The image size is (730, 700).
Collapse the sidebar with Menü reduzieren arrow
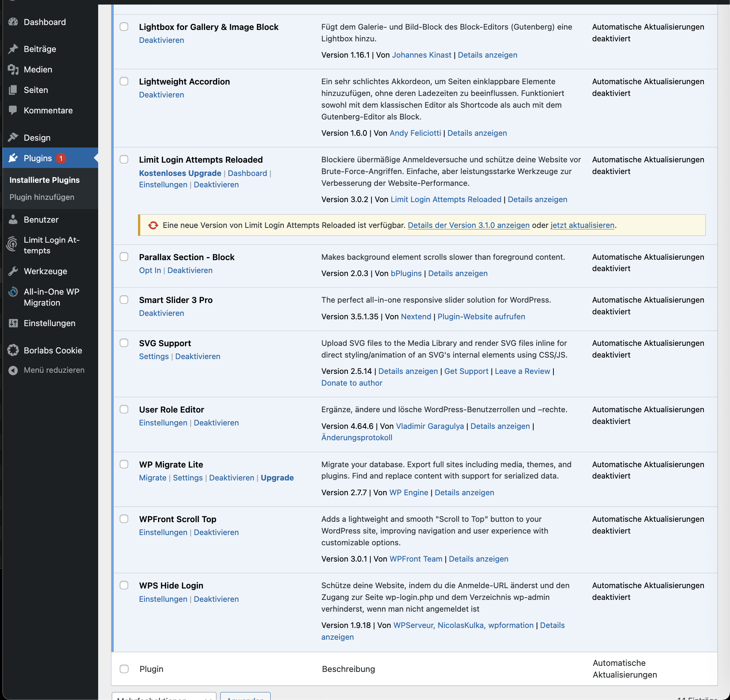point(13,370)
